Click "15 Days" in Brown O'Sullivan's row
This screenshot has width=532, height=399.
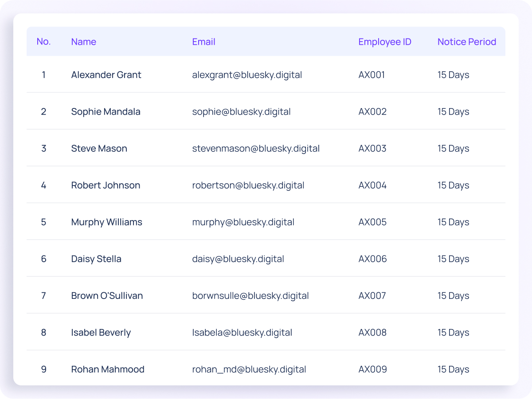click(x=453, y=296)
